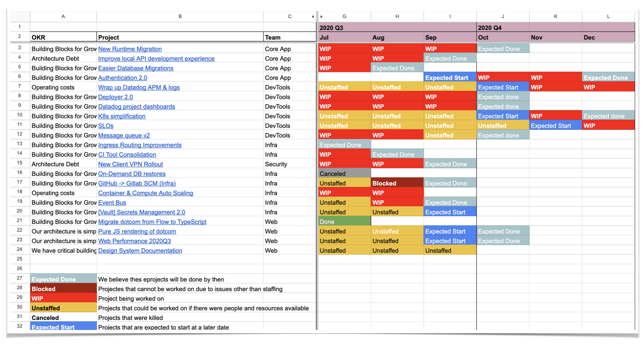Open the Authentication 2.0 project link
Image resolution: width=644 pixels, height=344 pixels.
click(x=123, y=78)
